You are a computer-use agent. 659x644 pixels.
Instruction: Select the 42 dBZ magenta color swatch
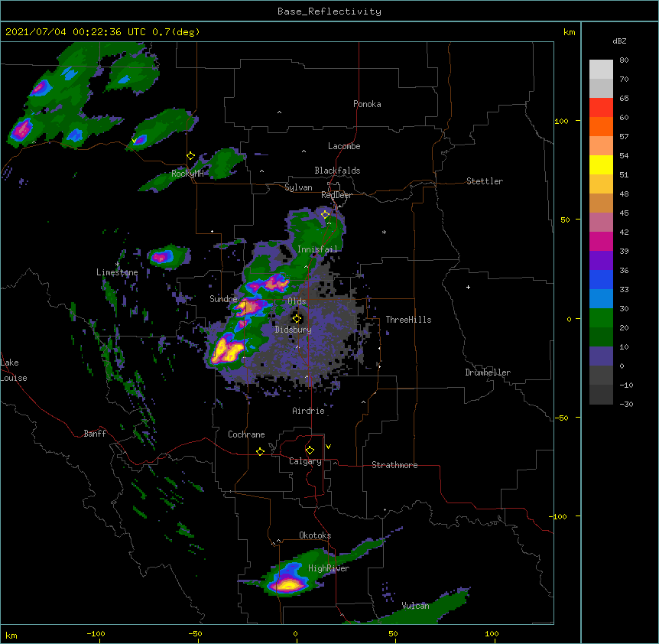[601, 241]
